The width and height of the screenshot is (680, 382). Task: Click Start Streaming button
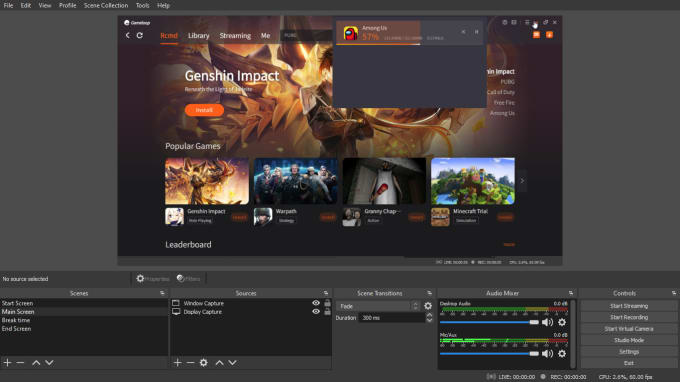pos(629,306)
